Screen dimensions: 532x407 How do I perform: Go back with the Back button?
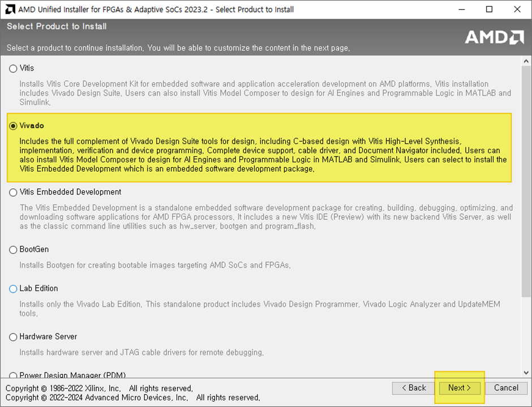click(x=414, y=388)
